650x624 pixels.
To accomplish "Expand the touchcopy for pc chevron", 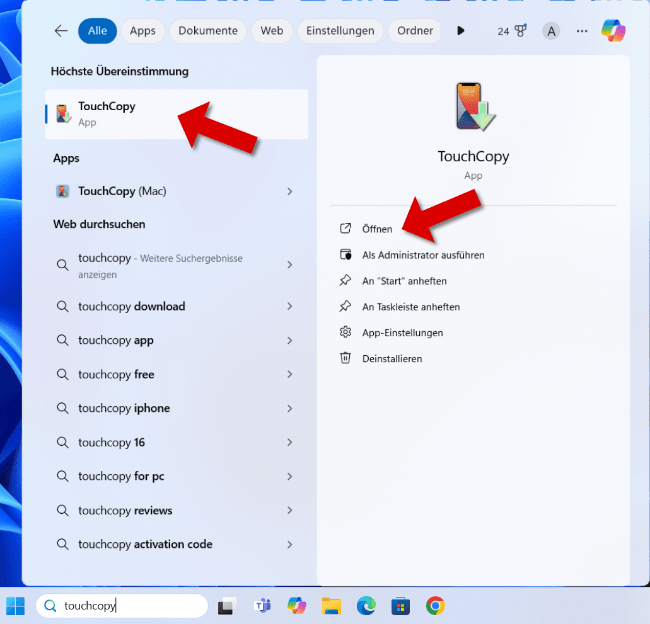I will point(290,476).
